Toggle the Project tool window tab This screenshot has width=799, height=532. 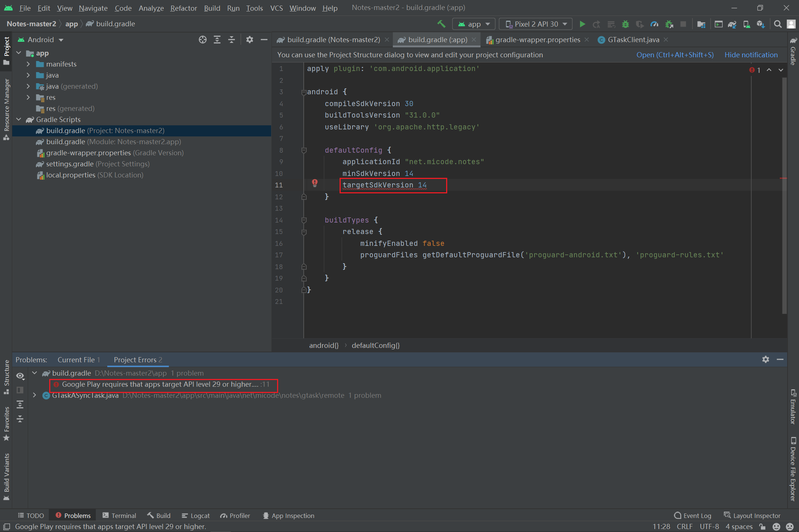6,51
